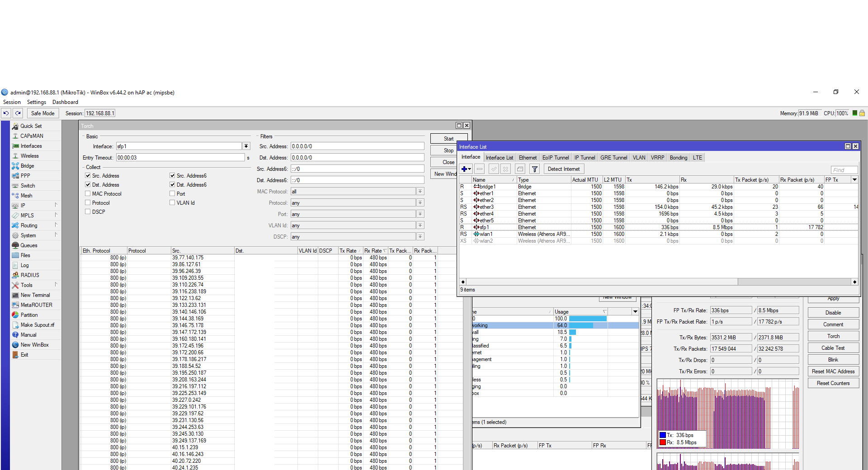The image size is (868, 470).
Task: Open the Session menu
Action: tap(12, 102)
